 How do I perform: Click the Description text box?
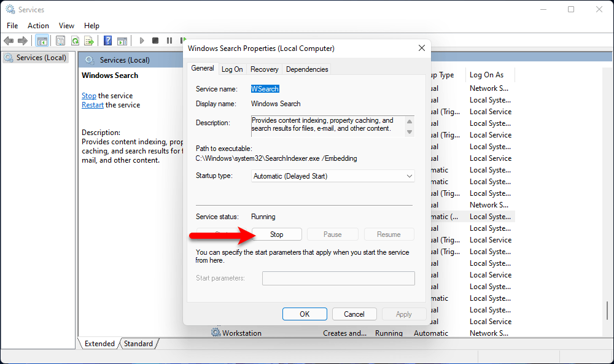tap(328, 126)
